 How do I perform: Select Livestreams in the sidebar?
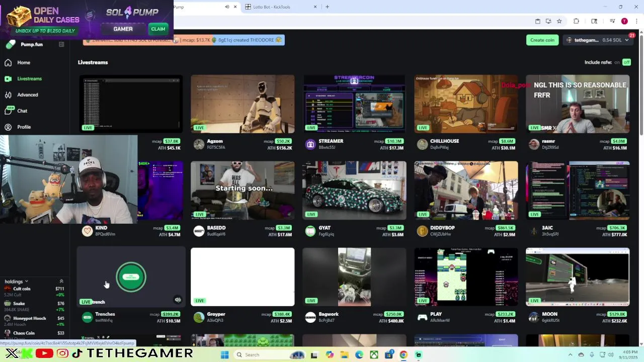pos(23,78)
